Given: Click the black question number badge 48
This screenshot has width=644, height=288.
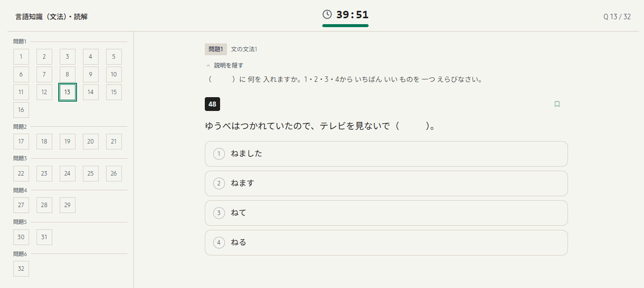Looking at the screenshot, I should (211, 104).
